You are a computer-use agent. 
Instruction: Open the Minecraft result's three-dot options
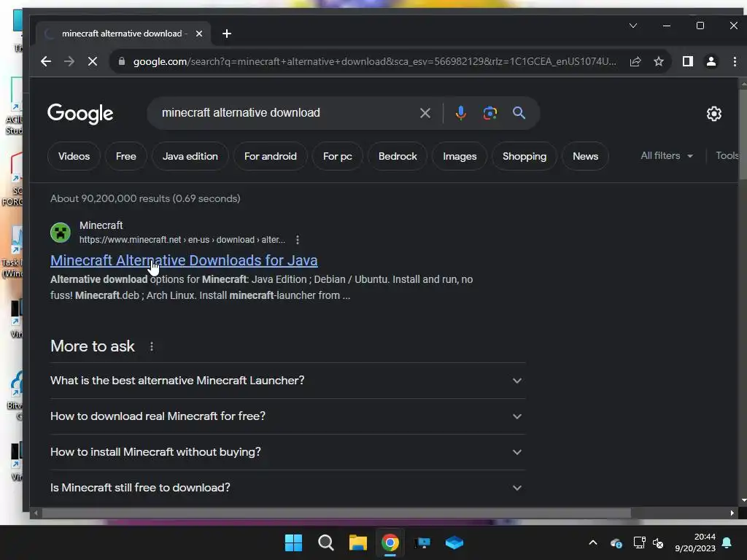[298, 240]
